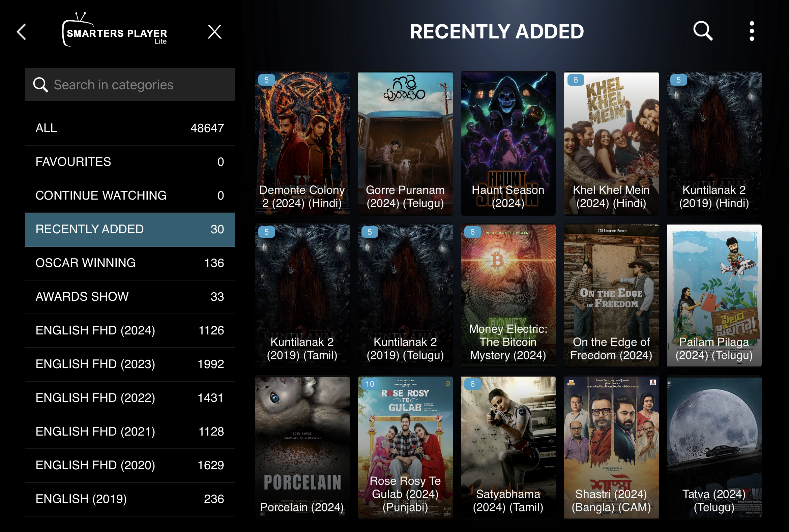Click the magnifier icon inside the category search box
Image resolution: width=789 pixels, height=532 pixels.
(x=40, y=85)
